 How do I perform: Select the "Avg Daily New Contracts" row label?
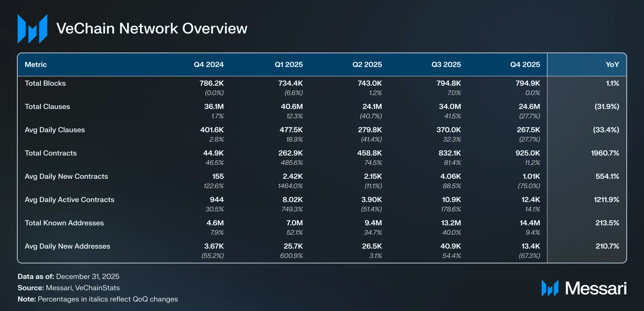66,177
